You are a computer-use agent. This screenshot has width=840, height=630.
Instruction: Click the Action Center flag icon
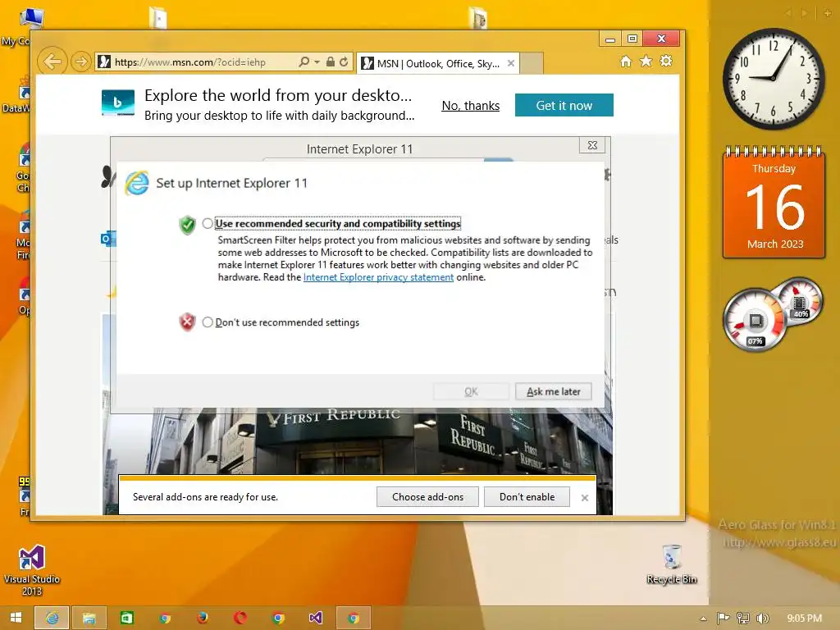click(723, 619)
